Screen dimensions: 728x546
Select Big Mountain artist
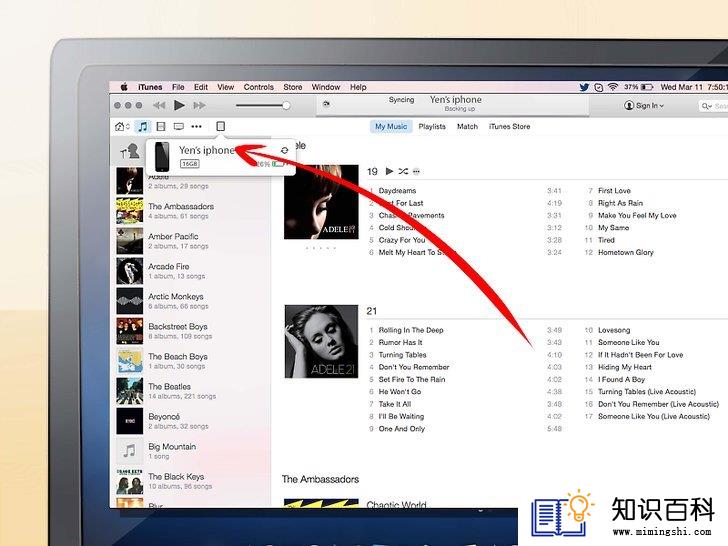192,451
